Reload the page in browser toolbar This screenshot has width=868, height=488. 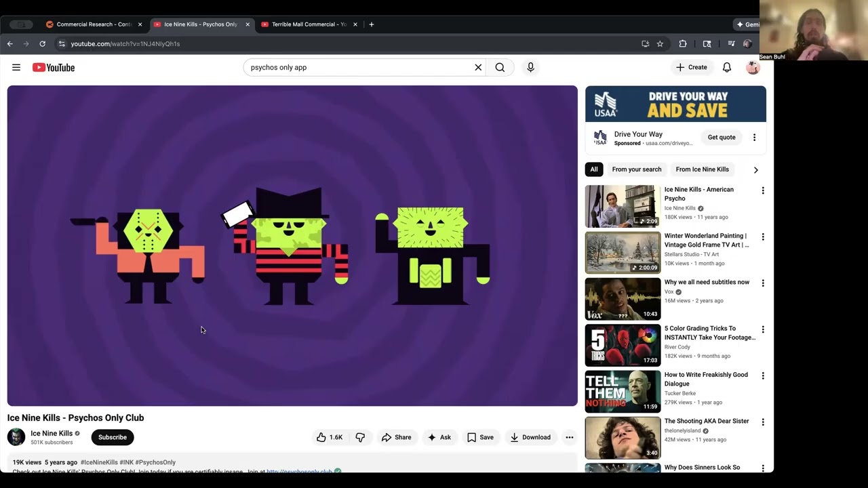click(x=42, y=43)
